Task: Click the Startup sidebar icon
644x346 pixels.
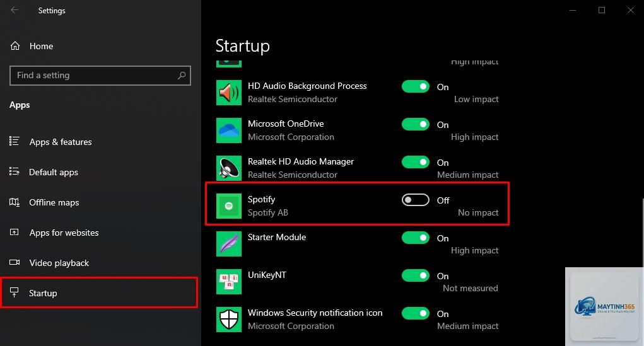Action: pyautogui.click(x=15, y=292)
